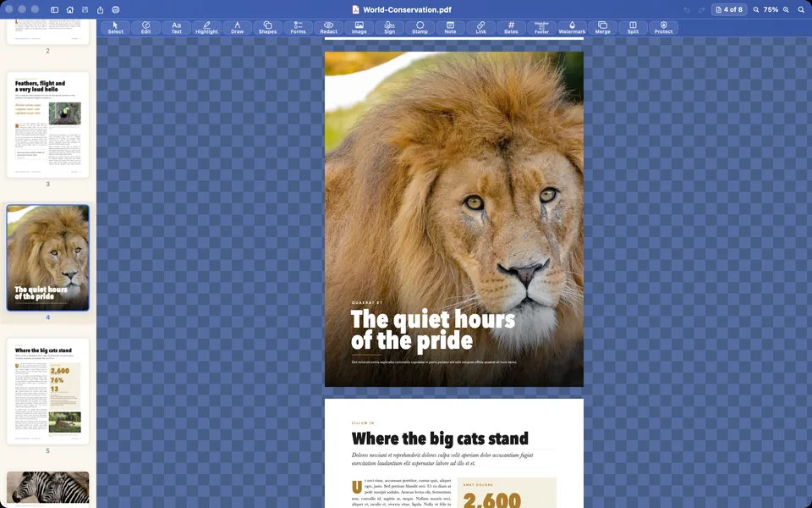Viewport: 812px width, 508px height.
Task: Activate the Edit tool
Action: pos(146,28)
